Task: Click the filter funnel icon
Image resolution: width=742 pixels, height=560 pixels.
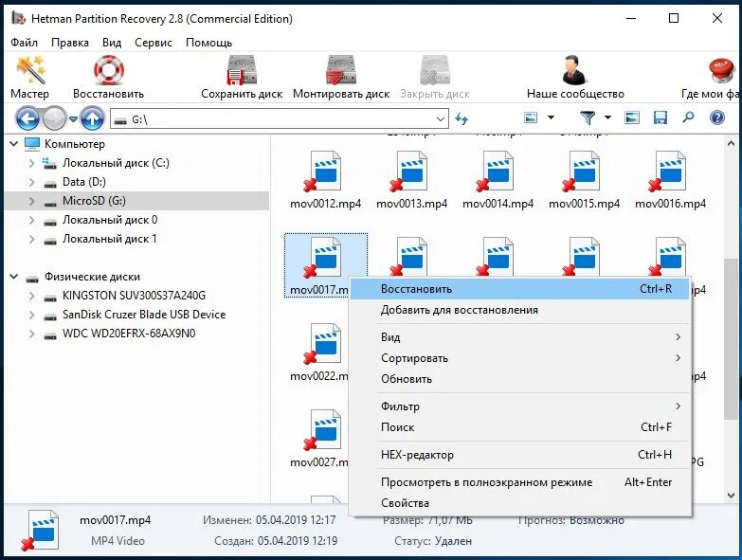Action: (x=588, y=117)
